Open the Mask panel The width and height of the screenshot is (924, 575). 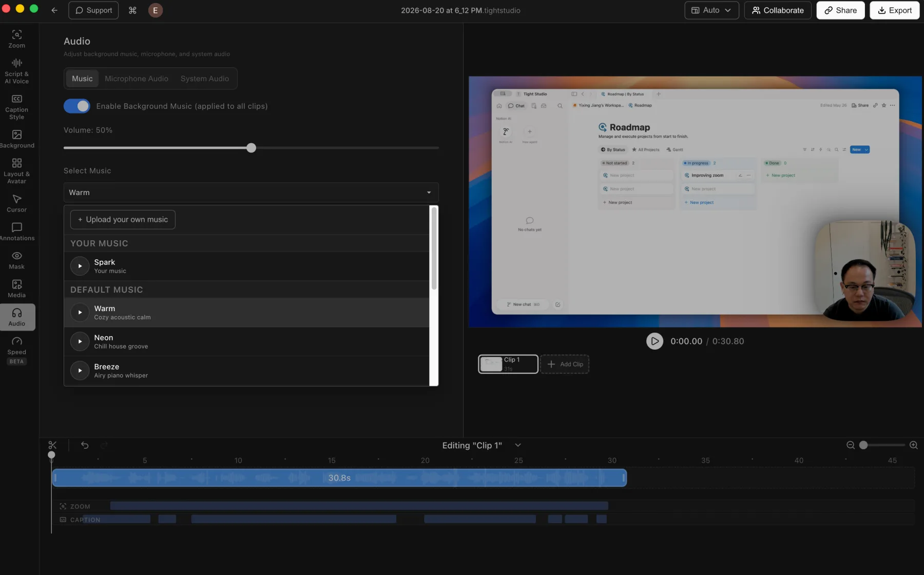(x=16, y=260)
